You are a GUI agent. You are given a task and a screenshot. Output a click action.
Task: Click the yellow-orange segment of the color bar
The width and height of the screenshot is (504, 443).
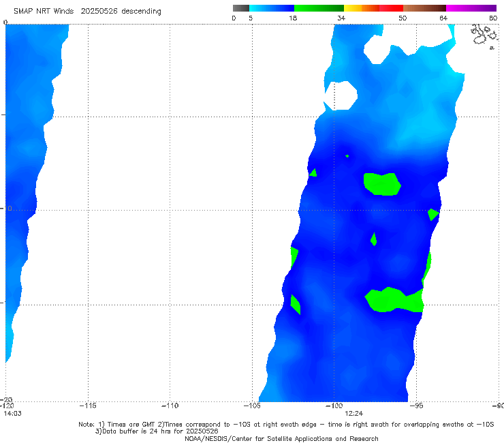coord(362,8)
